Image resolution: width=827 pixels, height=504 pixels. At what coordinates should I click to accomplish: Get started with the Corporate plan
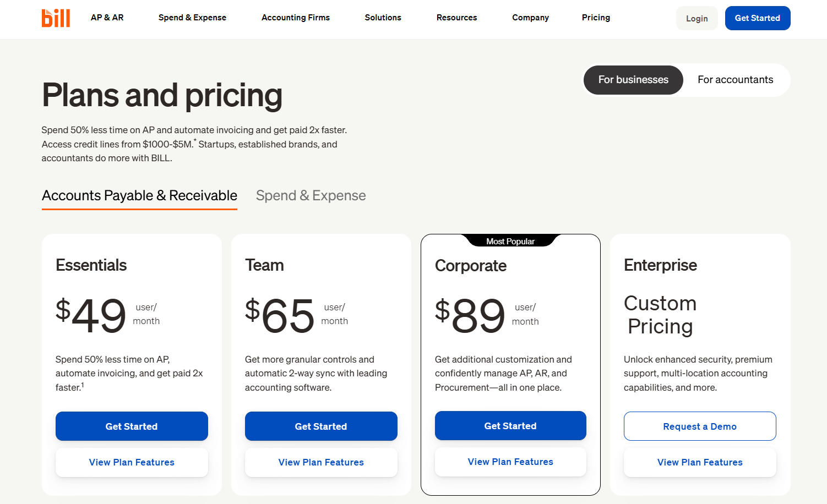tap(510, 426)
